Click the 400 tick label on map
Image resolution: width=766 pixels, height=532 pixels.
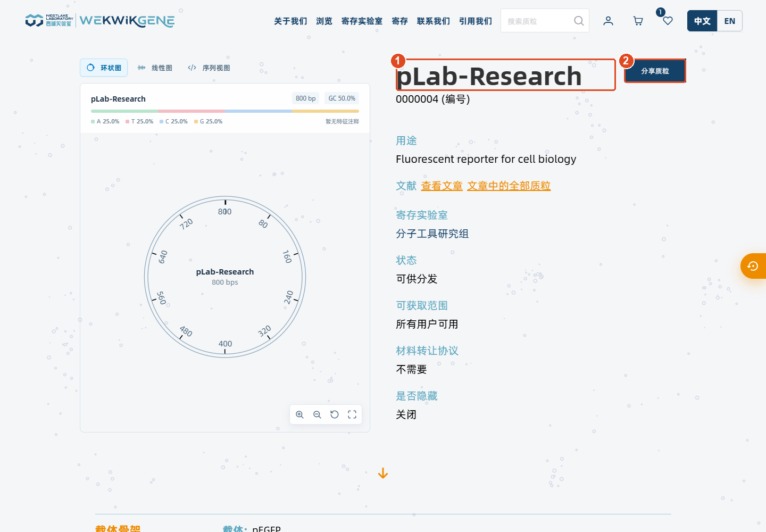point(225,344)
